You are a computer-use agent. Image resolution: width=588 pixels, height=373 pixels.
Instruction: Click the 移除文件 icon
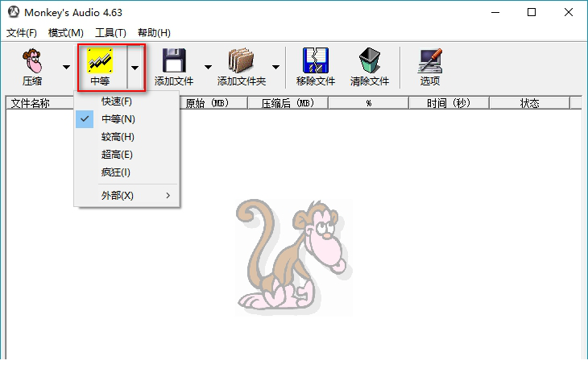click(315, 62)
